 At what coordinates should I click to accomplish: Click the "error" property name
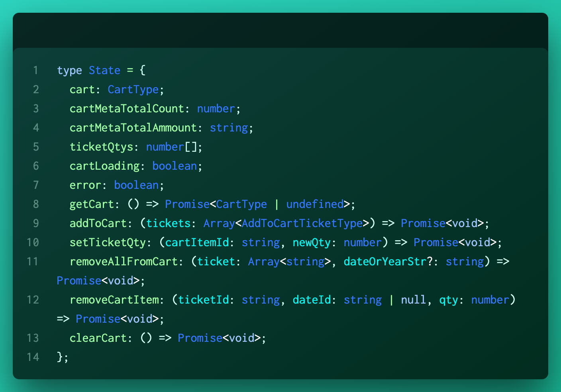(x=85, y=185)
